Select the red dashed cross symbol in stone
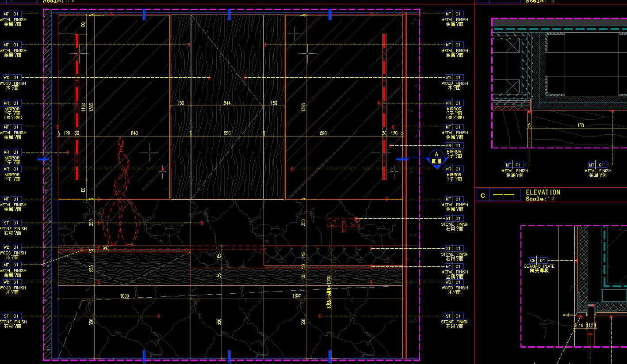The image size is (627, 364). point(344,224)
